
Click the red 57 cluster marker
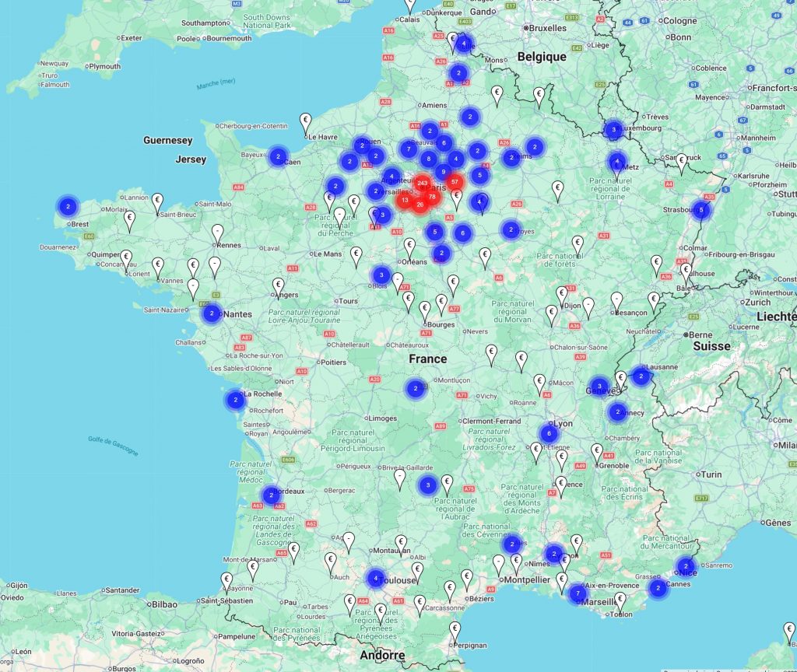[455, 182]
